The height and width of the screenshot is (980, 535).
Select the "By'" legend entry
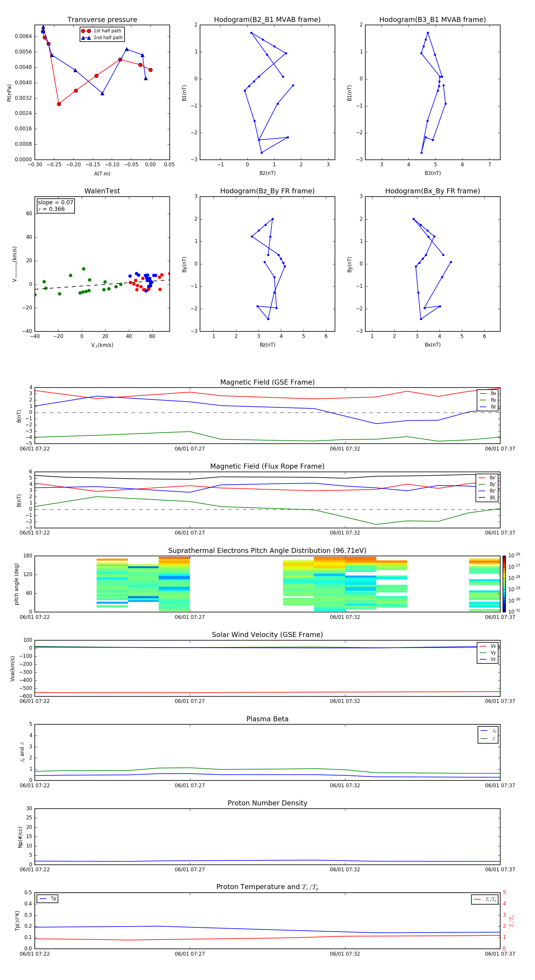(487, 484)
